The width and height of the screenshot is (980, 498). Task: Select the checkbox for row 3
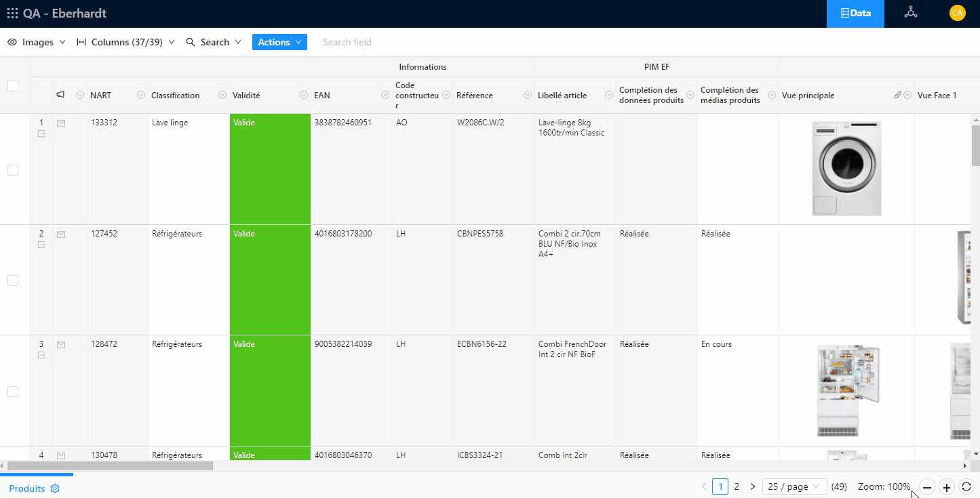pos(13,392)
